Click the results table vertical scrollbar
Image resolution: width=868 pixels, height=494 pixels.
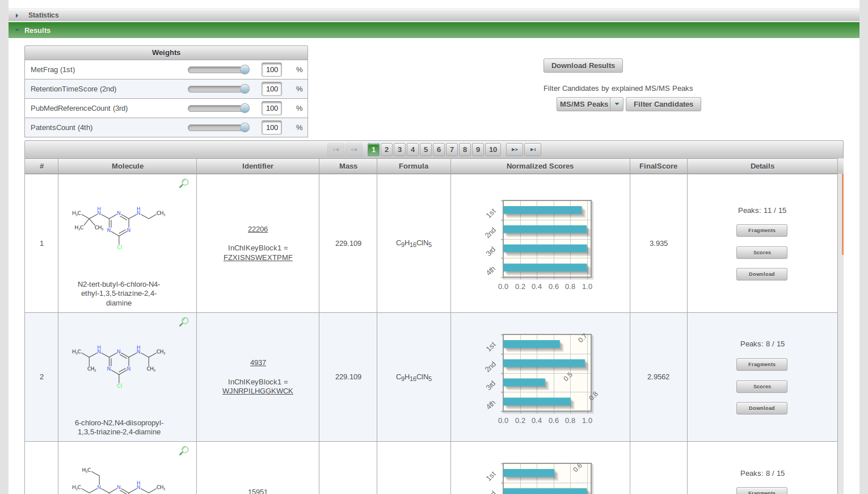(842, 214)
